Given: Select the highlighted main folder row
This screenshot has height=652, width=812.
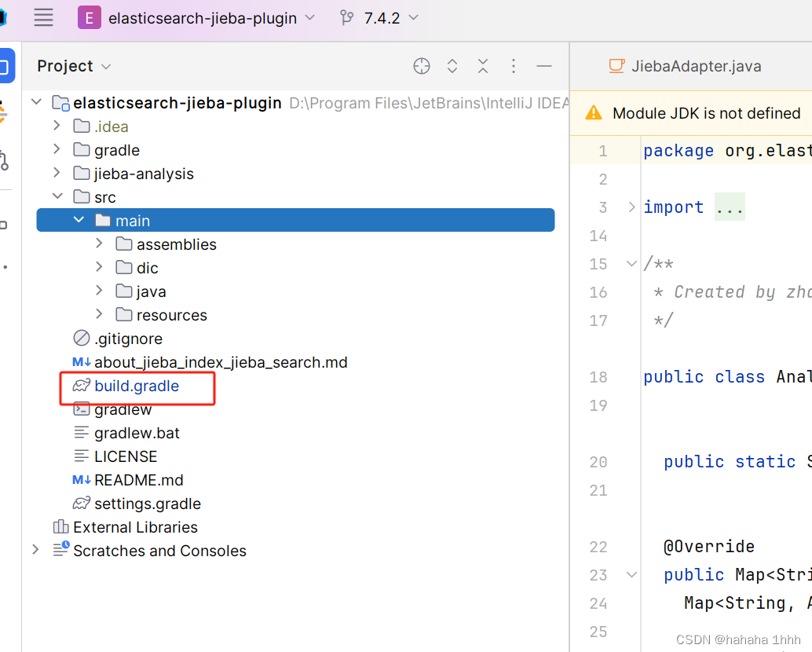Looking at the screenshot, I should [296, 220].
